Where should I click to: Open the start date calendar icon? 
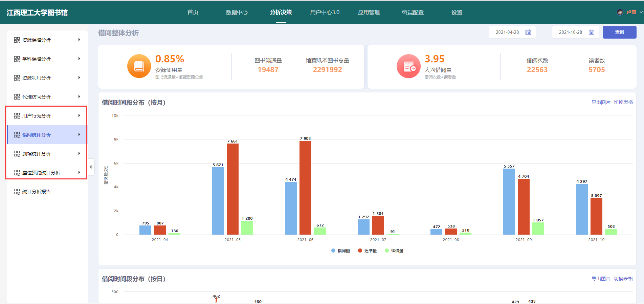(528, 32)
